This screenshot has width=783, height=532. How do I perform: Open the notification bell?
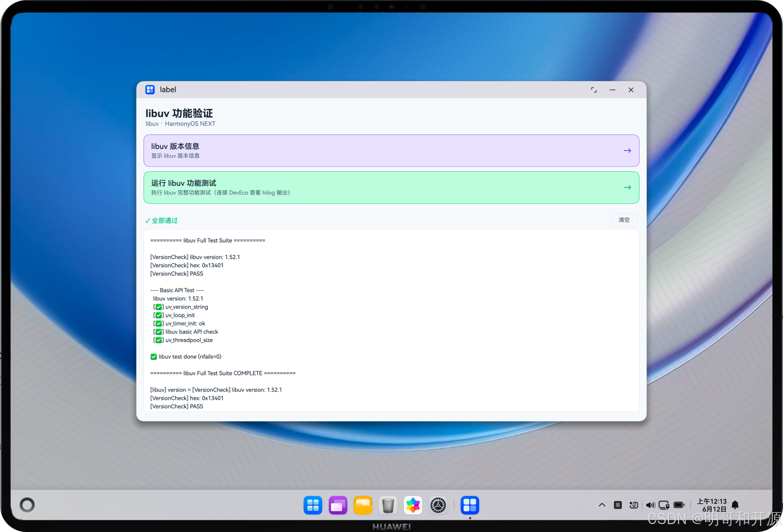click(x=735, y=505)
